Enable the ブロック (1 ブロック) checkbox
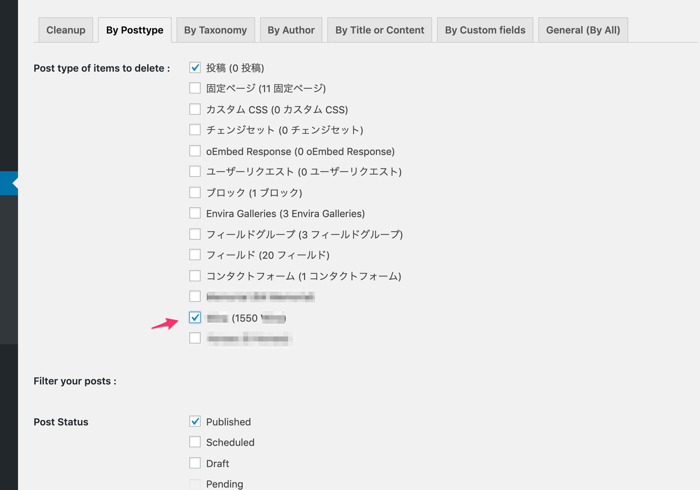This screenshot has height=490, width=700. [x=195, y=192]
